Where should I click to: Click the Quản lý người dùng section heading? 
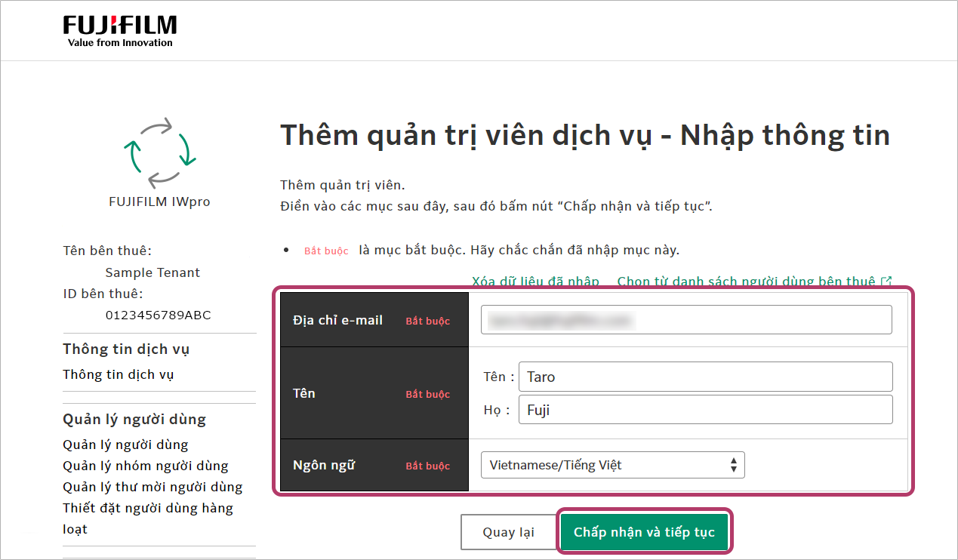pos(134,420)
